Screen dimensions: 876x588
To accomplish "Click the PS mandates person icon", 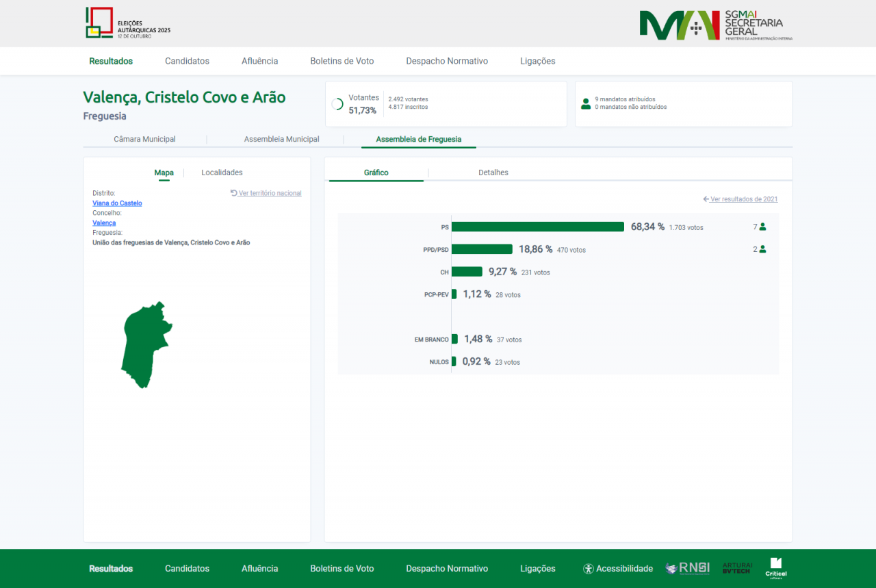I will point(762,227).
